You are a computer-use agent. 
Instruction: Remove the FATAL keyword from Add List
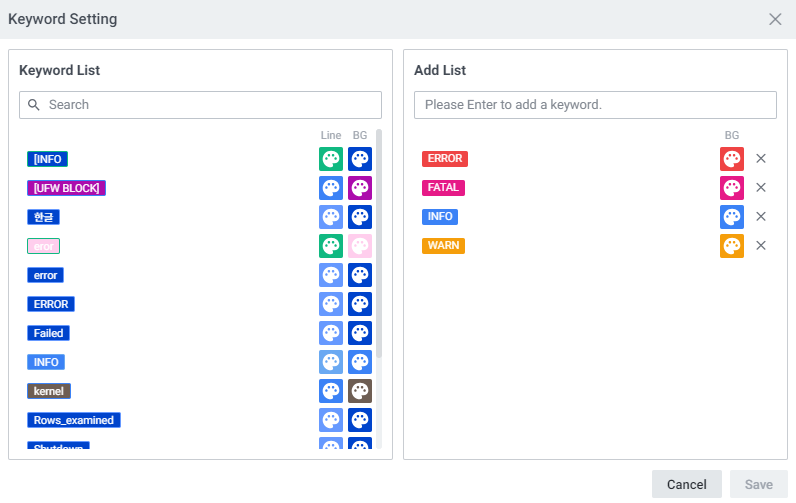coord(761,188)
